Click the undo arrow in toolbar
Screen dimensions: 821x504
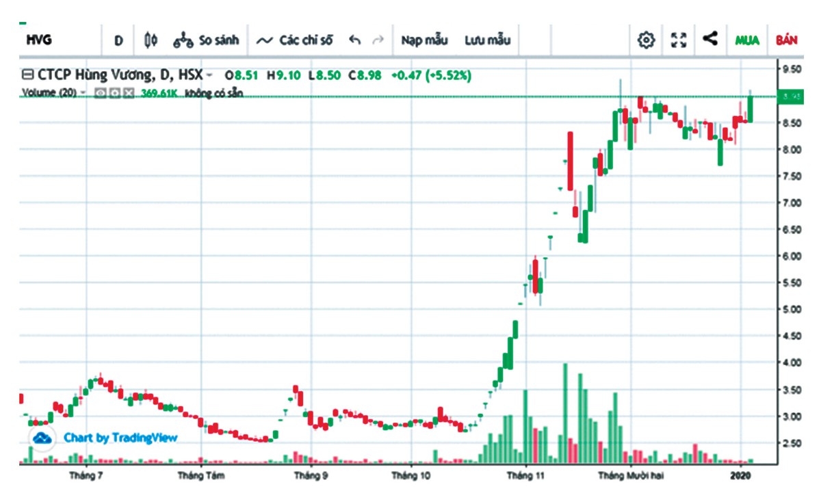click(x=354, y=40)
